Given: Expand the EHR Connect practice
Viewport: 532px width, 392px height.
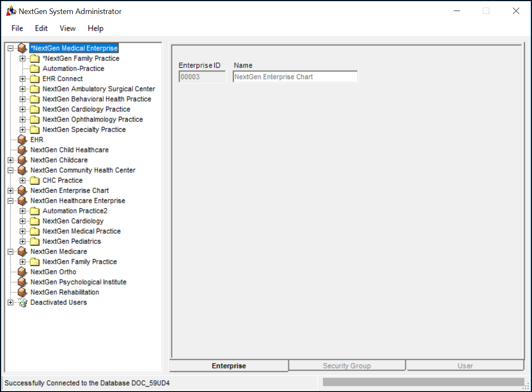Looking at the screenshot, I should tap(22, 79).
